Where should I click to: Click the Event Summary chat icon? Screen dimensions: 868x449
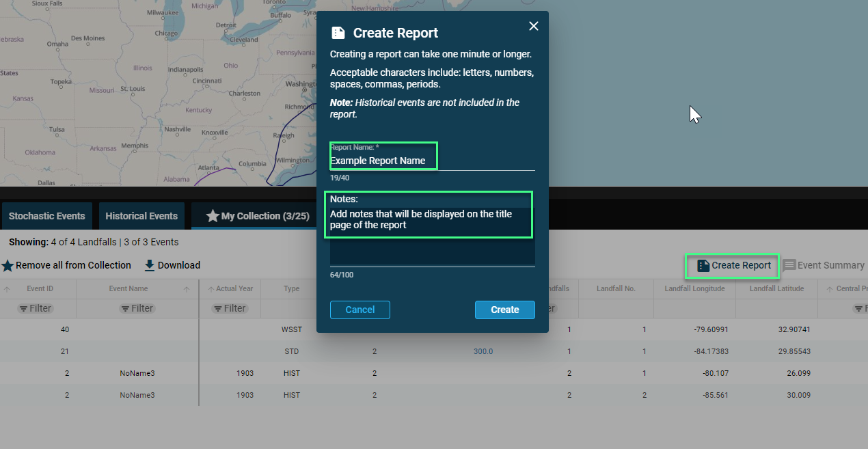[789, 266]
